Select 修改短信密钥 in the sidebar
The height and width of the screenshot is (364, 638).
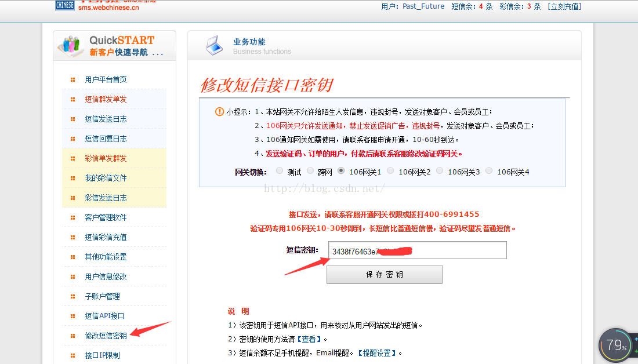[x=106, y=336]
